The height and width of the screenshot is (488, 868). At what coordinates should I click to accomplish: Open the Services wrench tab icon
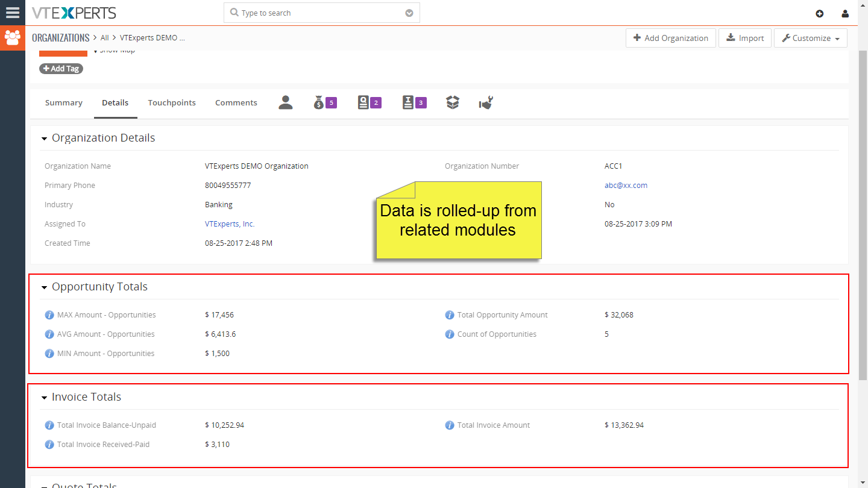point(486,103)
